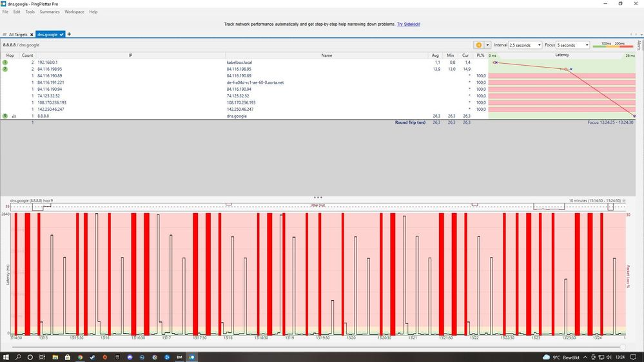Click the Cur column header
This screenshot has height=362, width=644.
(x=465, y=55)
